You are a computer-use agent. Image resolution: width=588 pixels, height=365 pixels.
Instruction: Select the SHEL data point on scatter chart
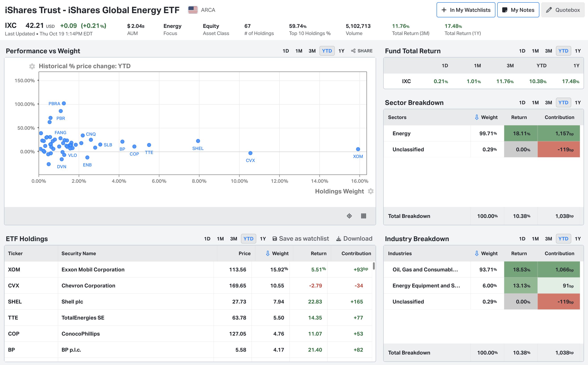pyautogui.click(x=198, y=141)
